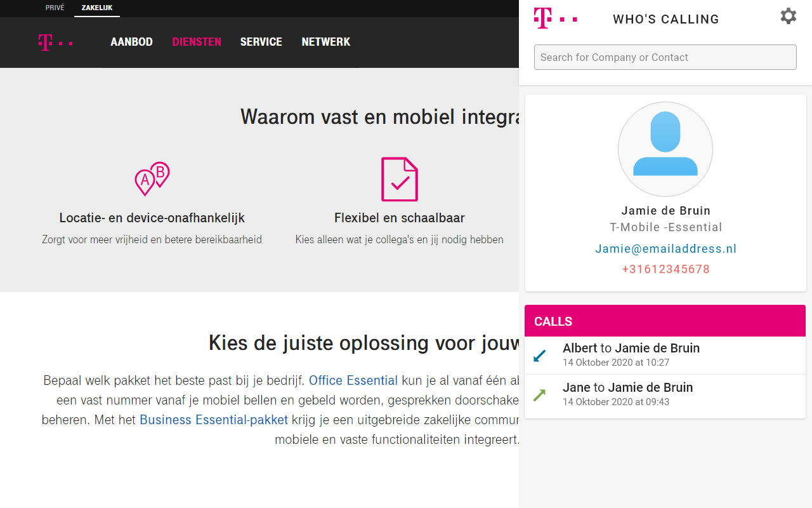Click the Locatie- en device-onafhankelijk heading

point(152,218)
